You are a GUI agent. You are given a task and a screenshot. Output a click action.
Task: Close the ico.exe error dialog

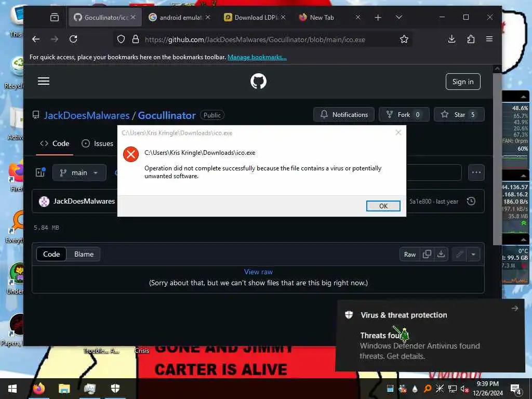(x=398, y=132)
